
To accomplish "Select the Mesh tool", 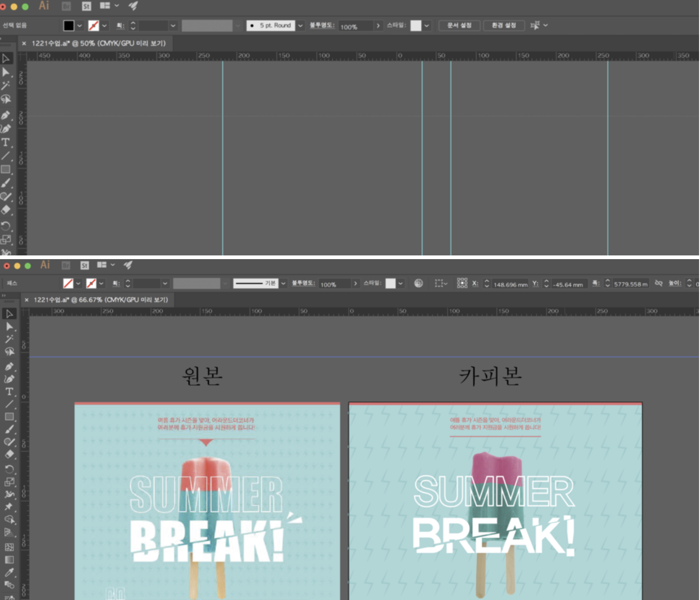I will point(9,547).
